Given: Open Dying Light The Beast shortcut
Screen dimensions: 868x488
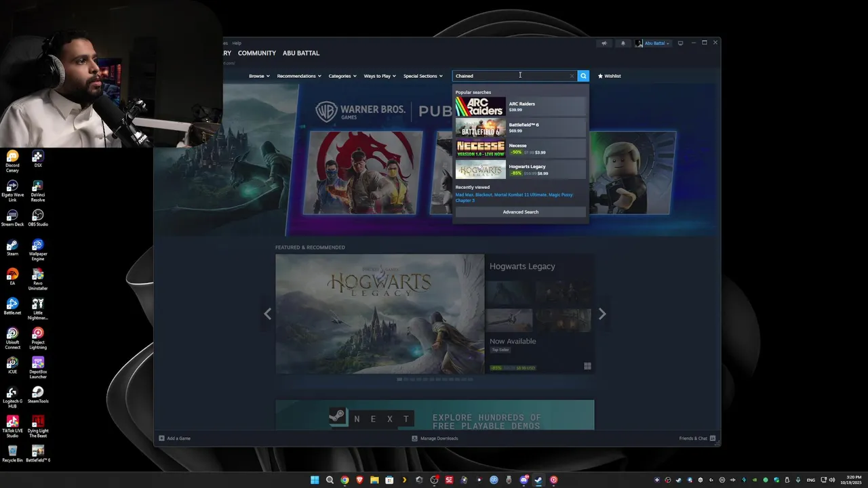Looking at the screenshot, I should (x=38, y=426).
